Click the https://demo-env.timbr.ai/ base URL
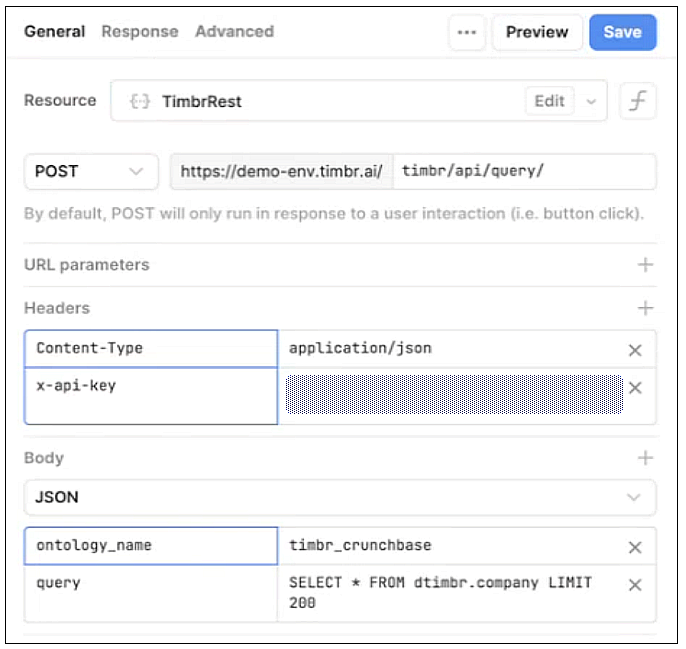The width and height of the screenshot is (686, 649). 282,172
